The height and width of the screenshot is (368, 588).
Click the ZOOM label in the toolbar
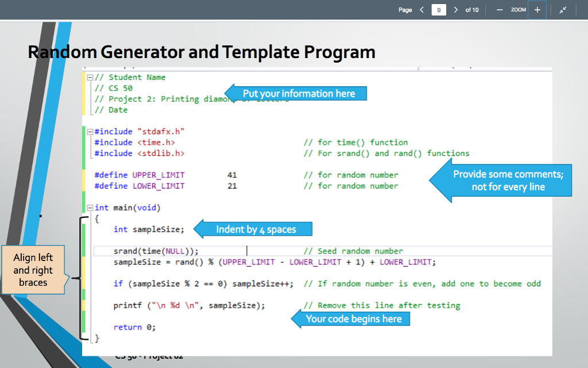519,10
